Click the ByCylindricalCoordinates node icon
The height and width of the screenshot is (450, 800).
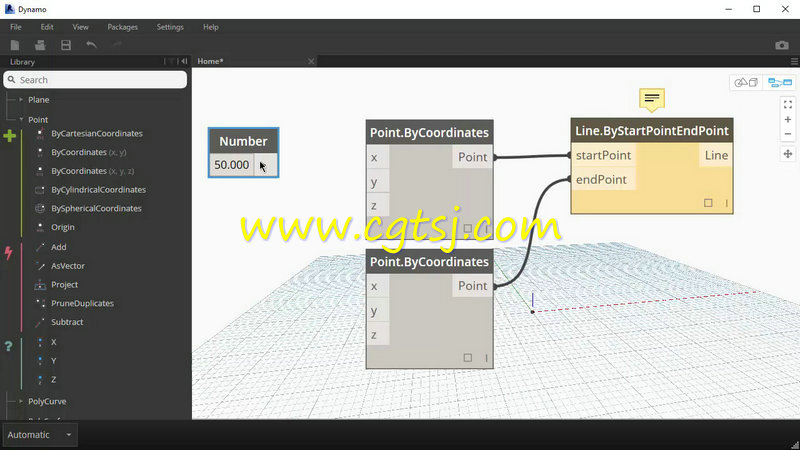click(x=40, y=190)
